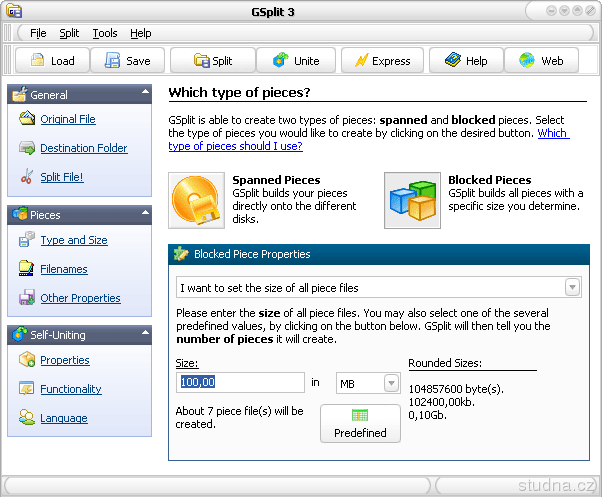Open the Web toolbar button
602x497 pixels.
click(541, 61)
